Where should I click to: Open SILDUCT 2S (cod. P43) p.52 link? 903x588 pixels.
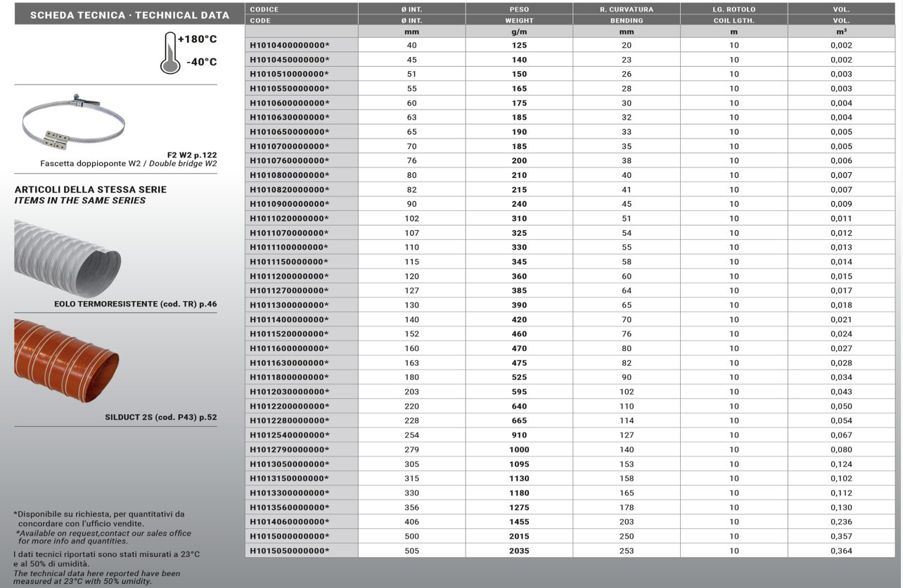160,417
